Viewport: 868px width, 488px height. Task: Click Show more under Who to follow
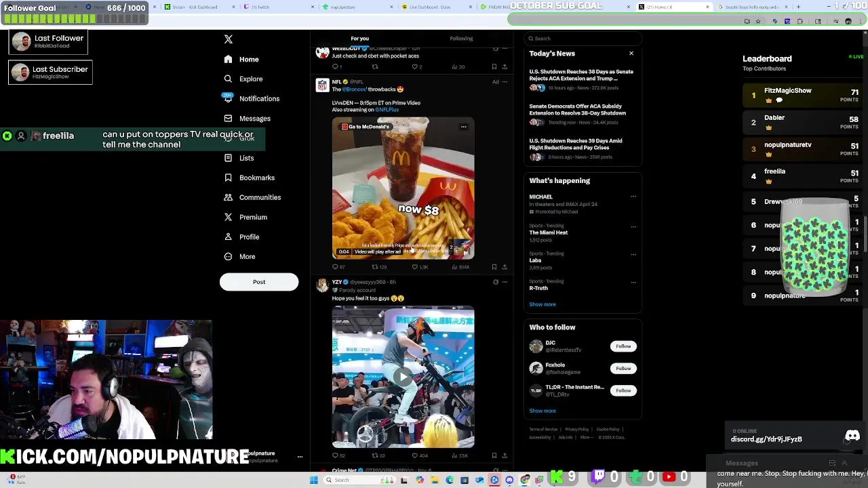click(x=542, y=411)
